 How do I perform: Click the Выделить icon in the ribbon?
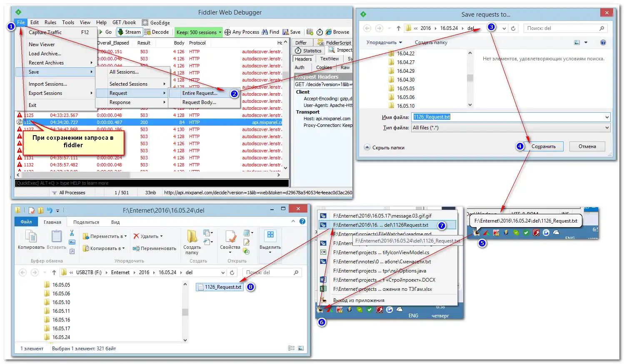click(x=270, y=235)
